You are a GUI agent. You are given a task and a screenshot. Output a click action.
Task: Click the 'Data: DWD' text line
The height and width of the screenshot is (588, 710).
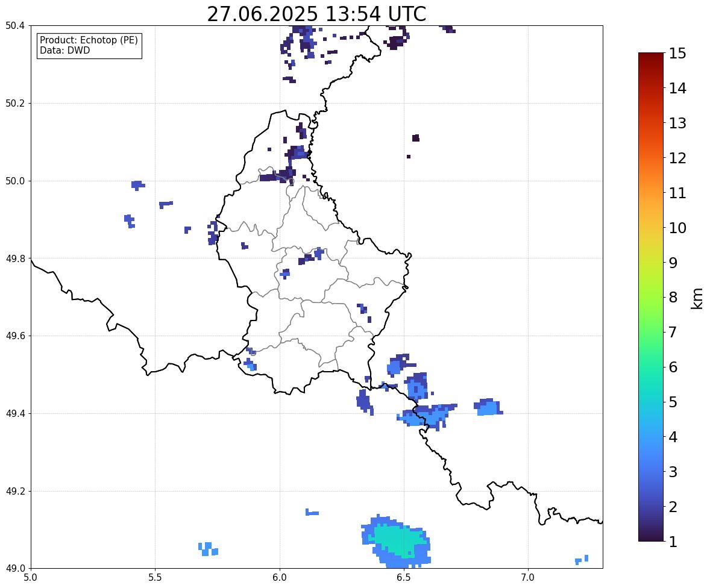[64, 50]
